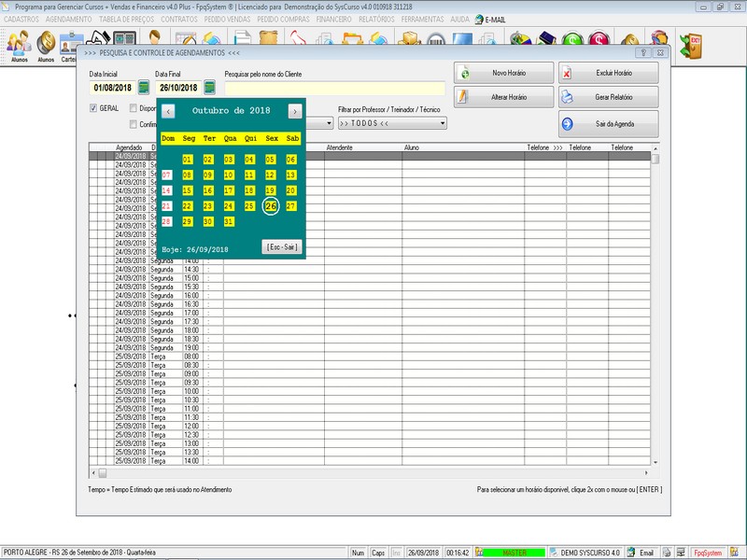The height and width of the screenshot is (560, 747).
Task: Click the vertical scrollbar thumb of the table
Action: (x=655, y=159)
